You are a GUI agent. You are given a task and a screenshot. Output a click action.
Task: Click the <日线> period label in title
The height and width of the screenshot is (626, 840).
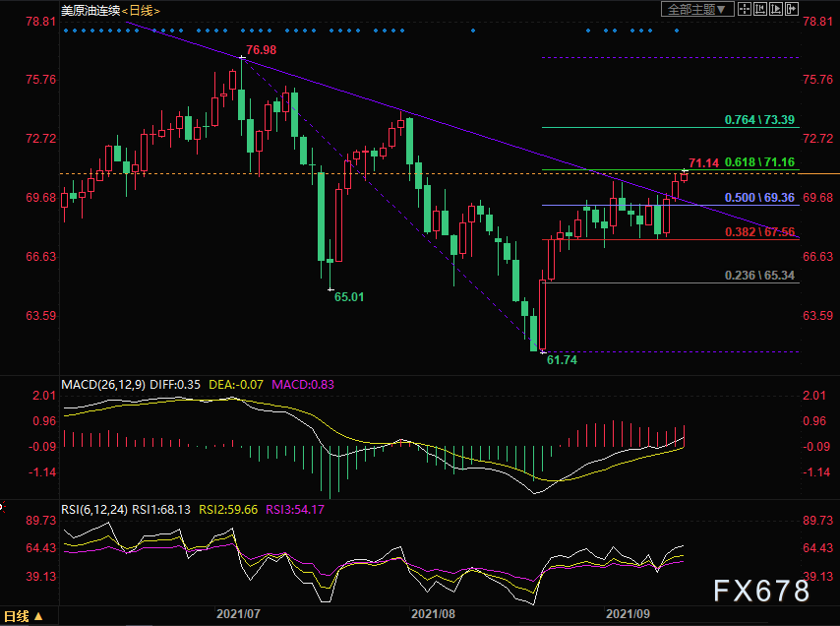pyautogui.click(x=141, y=10)
